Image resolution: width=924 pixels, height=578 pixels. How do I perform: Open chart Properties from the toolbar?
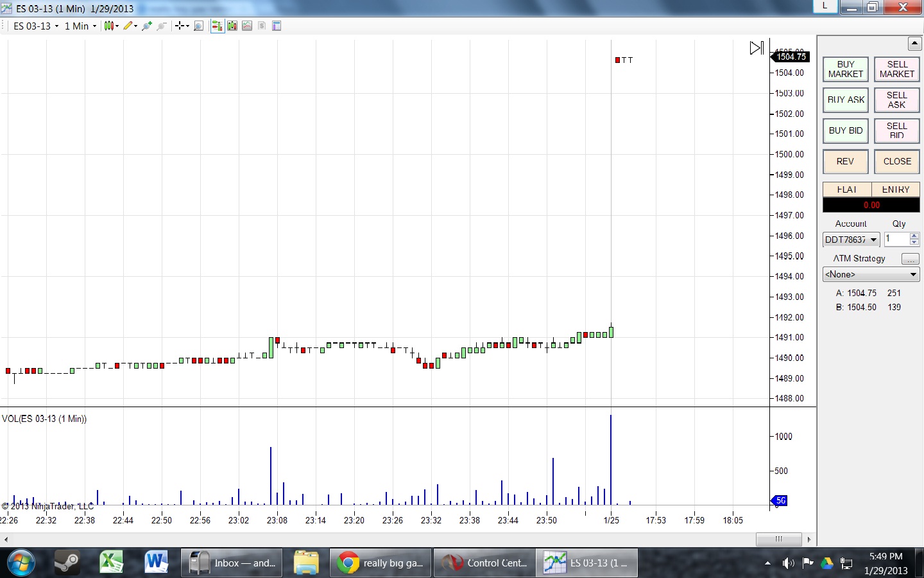(x=277, y=26)
